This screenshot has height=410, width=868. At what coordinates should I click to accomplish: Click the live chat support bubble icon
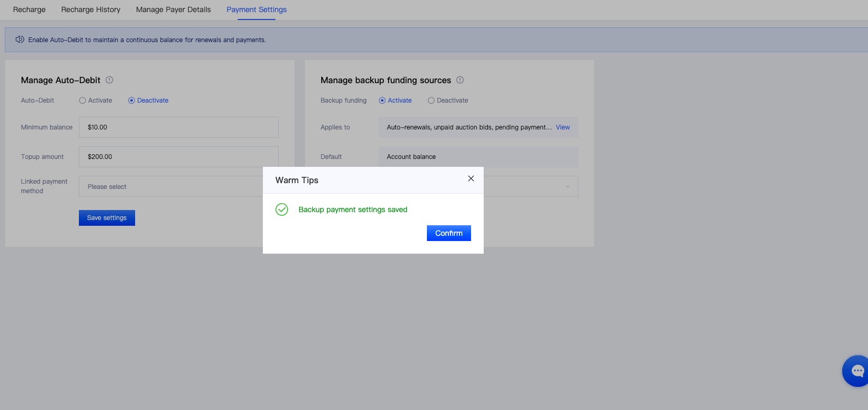coord(857,371)
